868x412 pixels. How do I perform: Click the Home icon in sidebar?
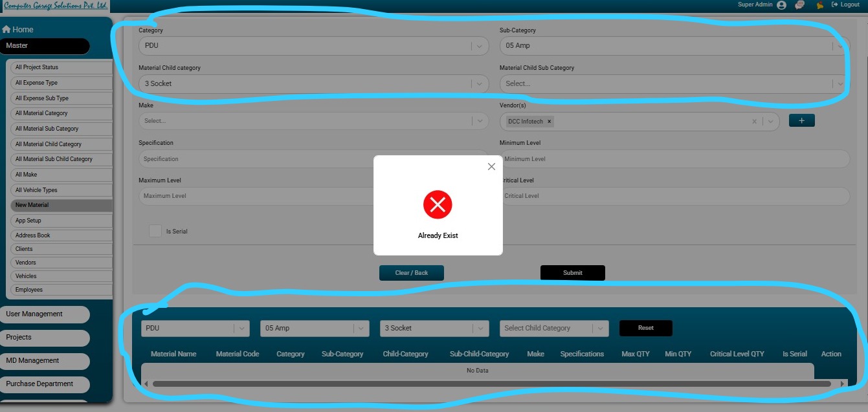pyautogui.click(x=6, y=30)
